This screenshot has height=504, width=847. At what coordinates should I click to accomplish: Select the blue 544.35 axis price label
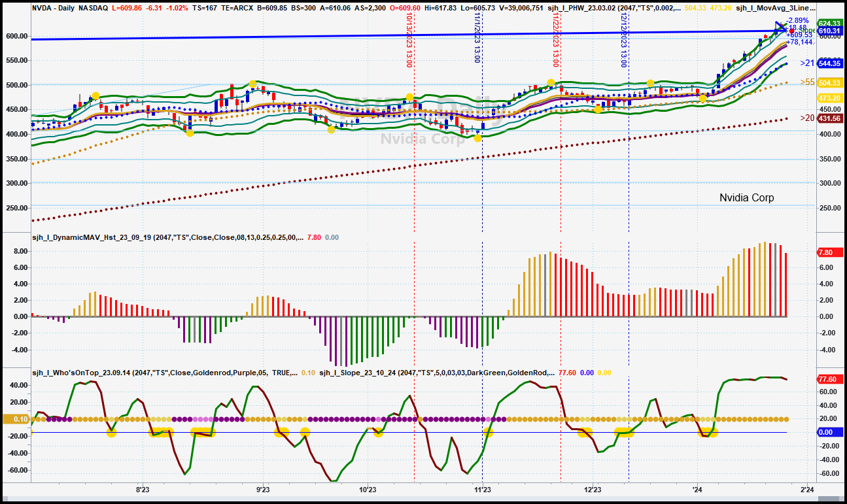(x=829, y=64)
